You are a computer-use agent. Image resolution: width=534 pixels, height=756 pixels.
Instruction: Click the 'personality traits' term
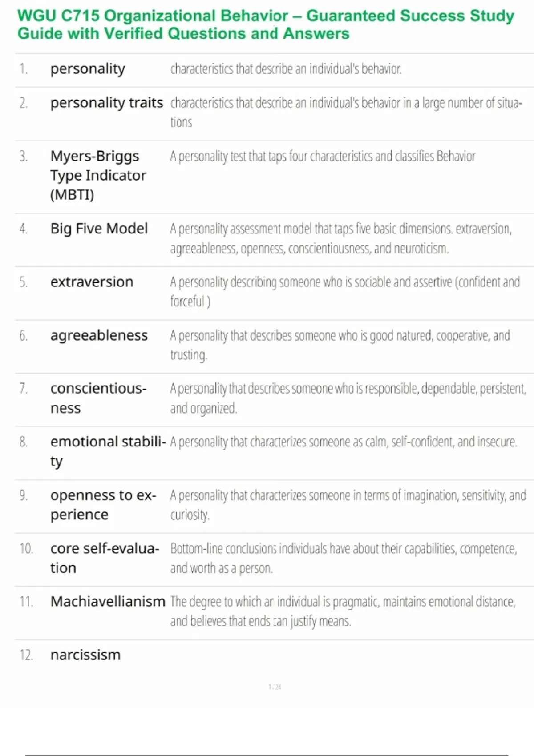[107, 103]
